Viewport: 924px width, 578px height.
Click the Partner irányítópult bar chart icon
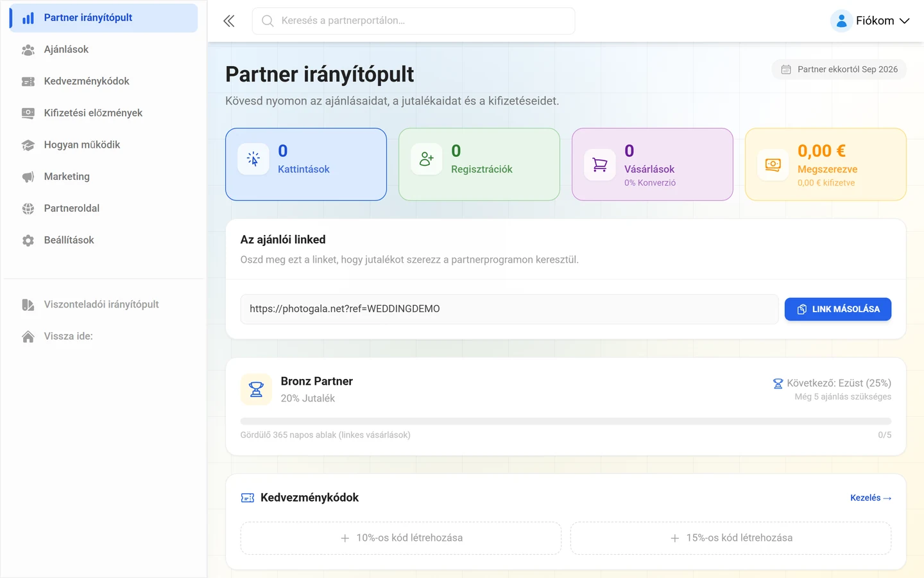[28, 18]
